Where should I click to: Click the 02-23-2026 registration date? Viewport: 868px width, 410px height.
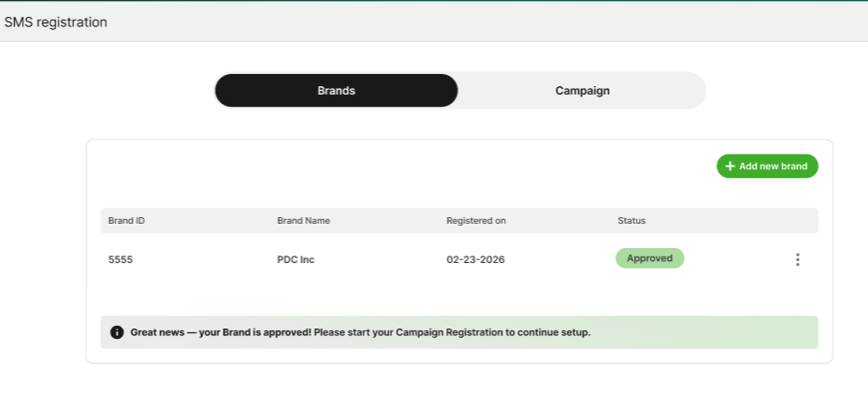[475, 259]
